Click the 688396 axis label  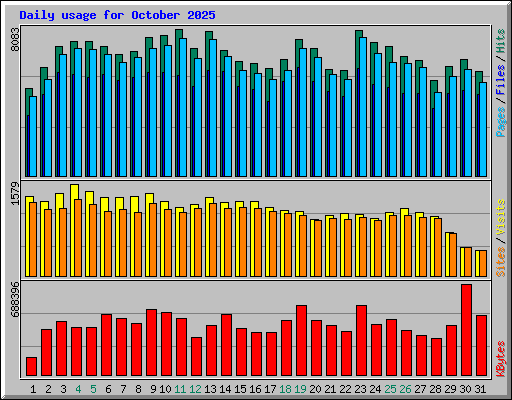coord(15,300)
